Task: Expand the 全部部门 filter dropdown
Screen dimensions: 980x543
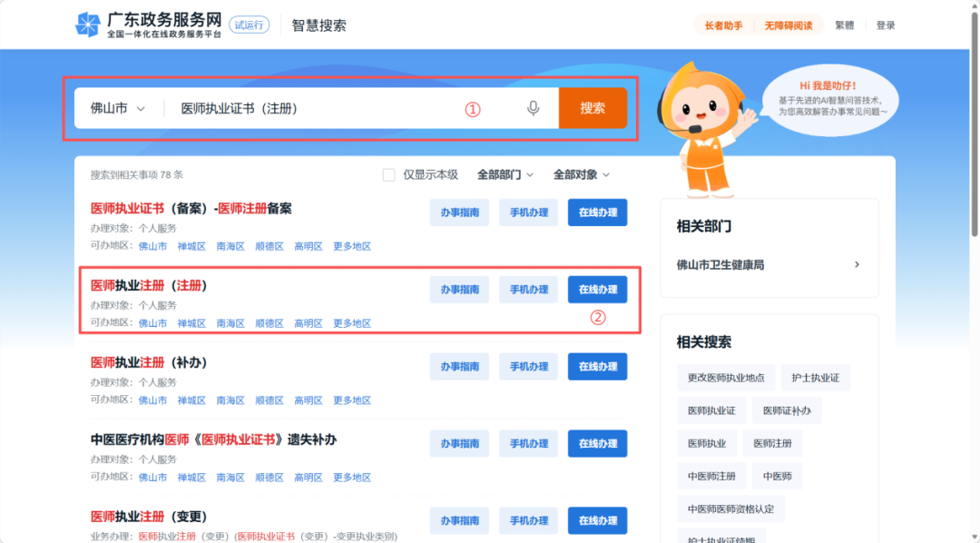Action: 505,174
